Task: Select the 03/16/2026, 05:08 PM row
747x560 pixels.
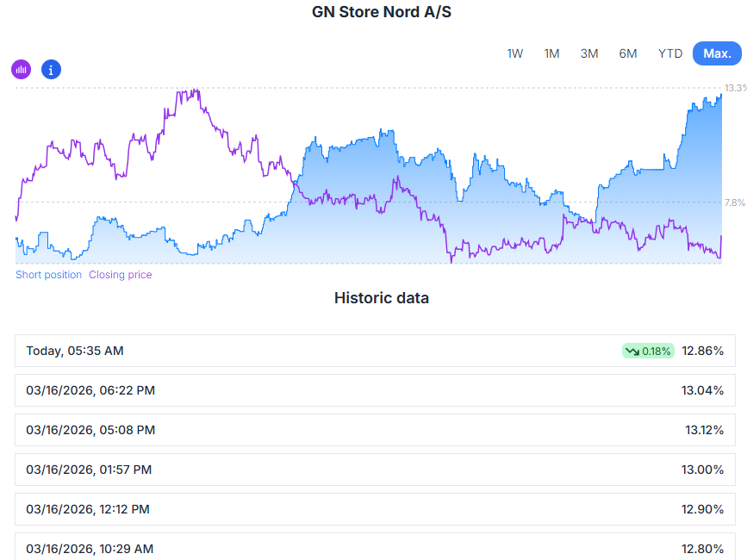Action: coord(375,430)
